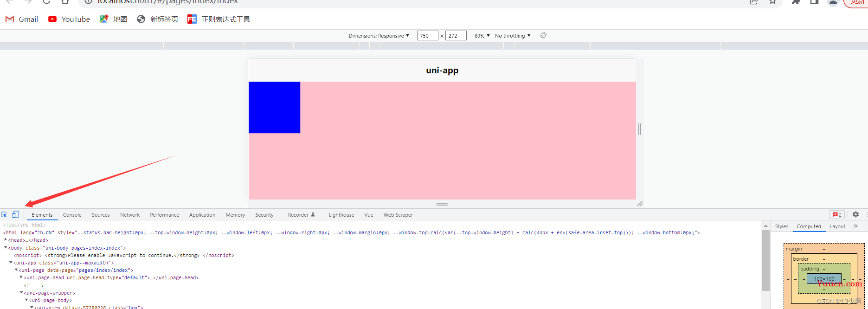Collapse the uni-app element node
868x309 pixels.
click(11, 263)
